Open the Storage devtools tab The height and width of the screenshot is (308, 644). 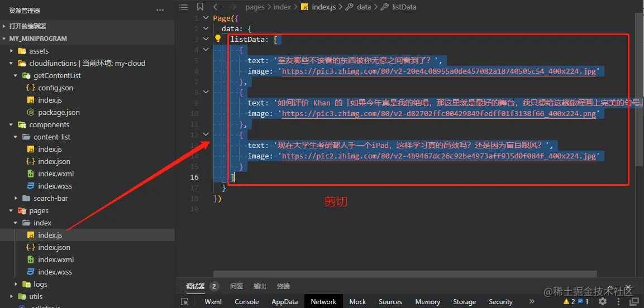465,301
